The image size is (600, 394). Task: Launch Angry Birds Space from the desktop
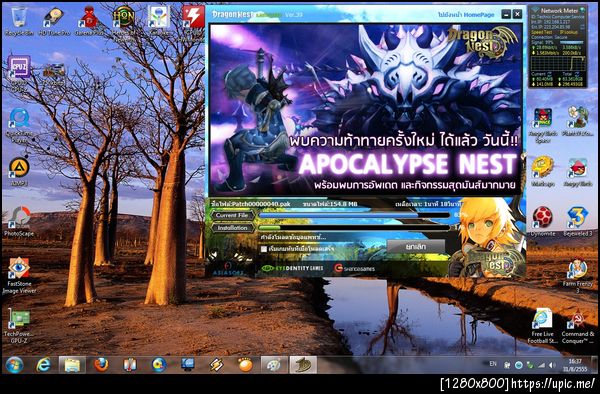pyautogui.click(x=543, y=125)
